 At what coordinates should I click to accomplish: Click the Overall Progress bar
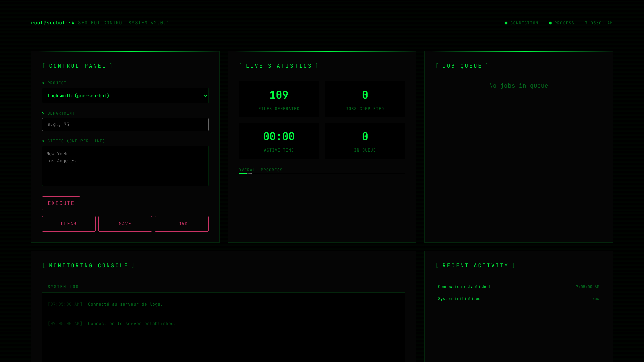[x=322, y=174]
